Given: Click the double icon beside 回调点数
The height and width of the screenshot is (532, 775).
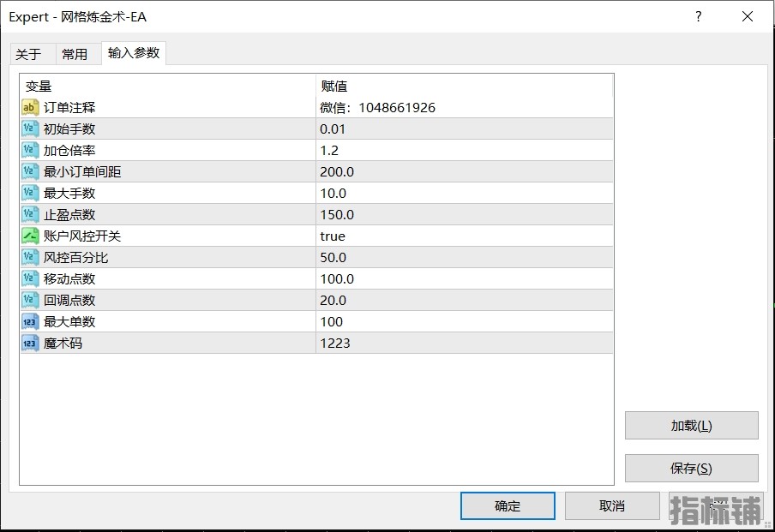Looking at the screenshot, I should tap(30, 301).
